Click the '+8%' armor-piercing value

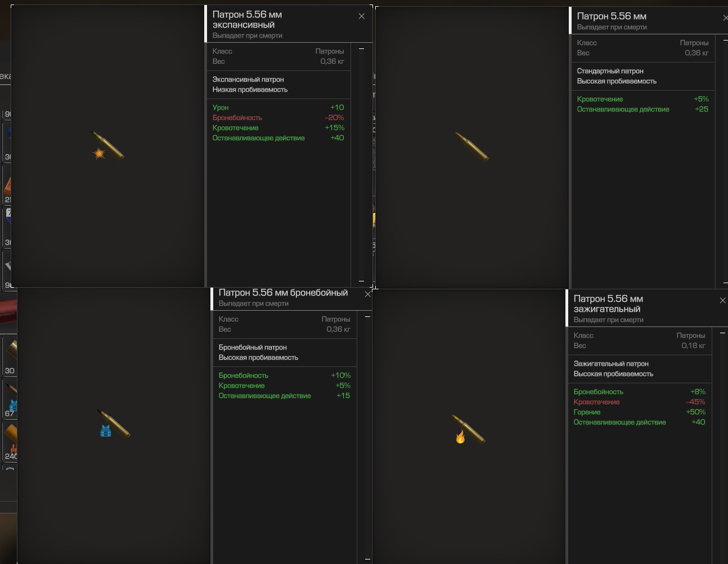click(698, 392)
